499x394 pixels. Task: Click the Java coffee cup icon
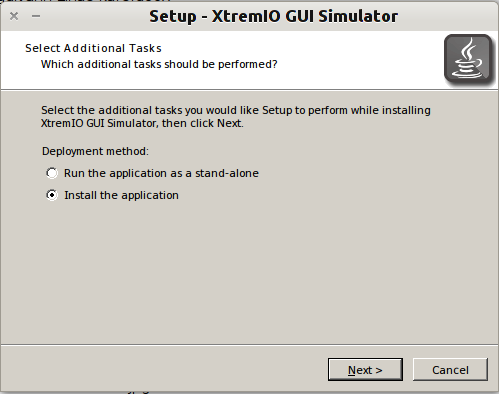click(468, 60)
